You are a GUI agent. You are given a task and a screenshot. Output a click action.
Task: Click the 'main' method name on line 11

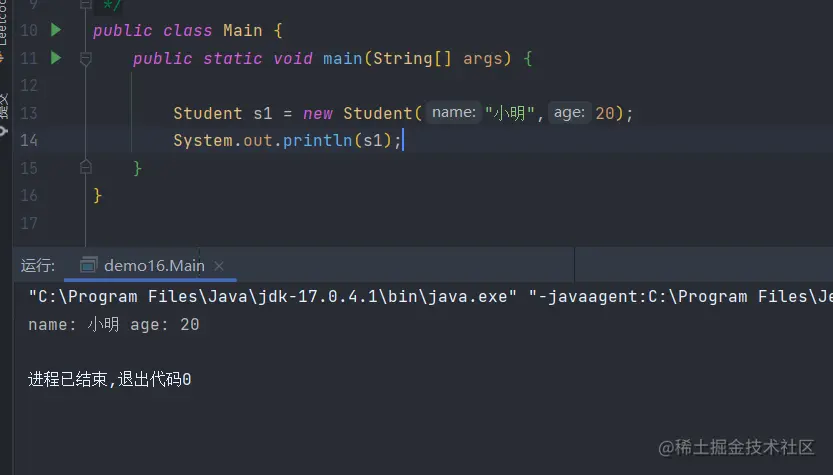pos(343,58)
